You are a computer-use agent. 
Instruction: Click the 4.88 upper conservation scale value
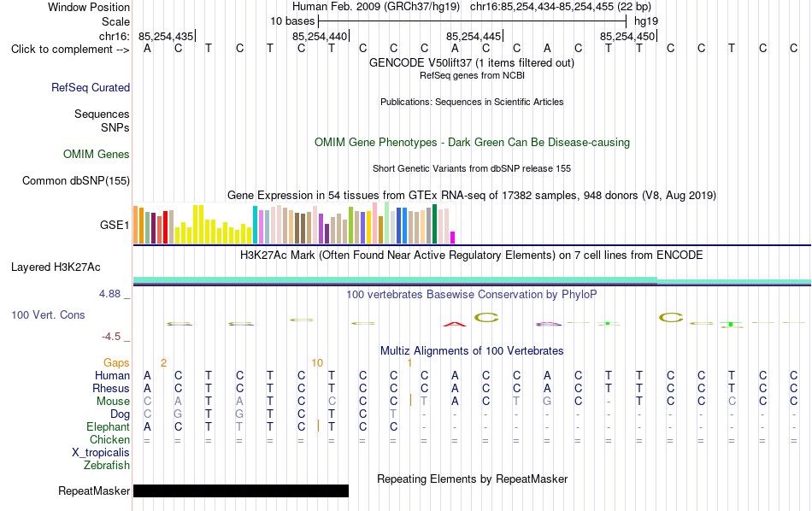pyautogui.click(x=109, y=294)
